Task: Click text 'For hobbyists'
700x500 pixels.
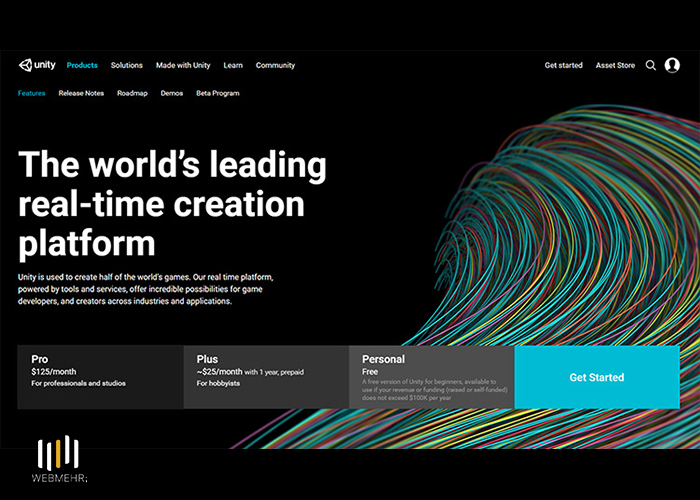Action: click(218, 383)
